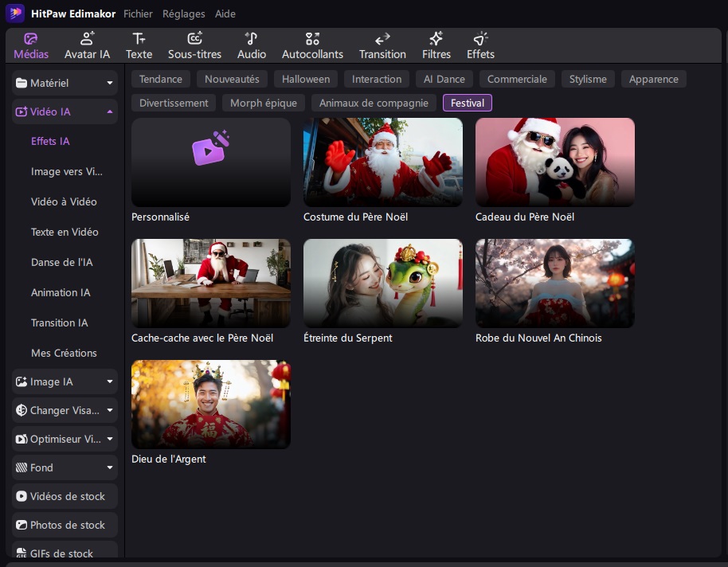Open the Transition toolbar section
The width and height of the screenshot is (728, 567).
coord(382,46)
